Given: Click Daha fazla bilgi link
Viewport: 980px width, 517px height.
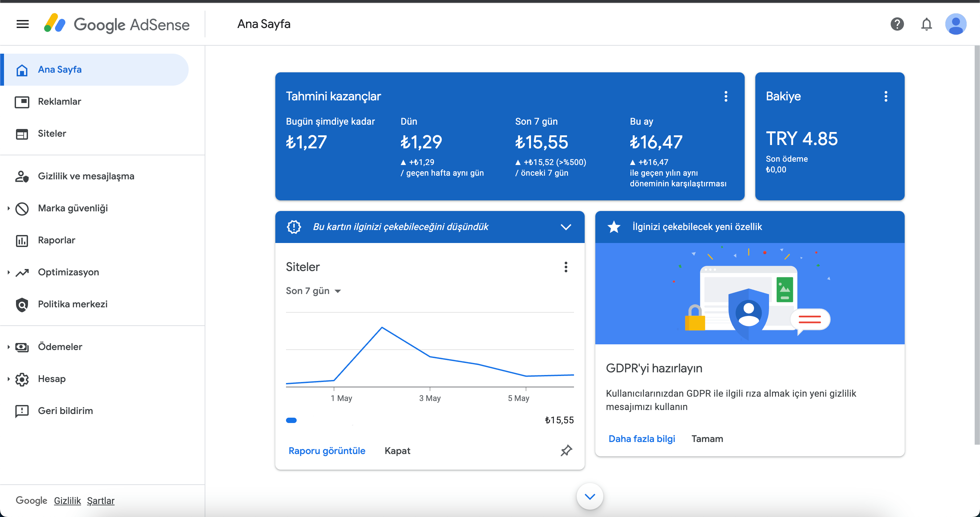Looking at the screenshot, I should [641, 439].
